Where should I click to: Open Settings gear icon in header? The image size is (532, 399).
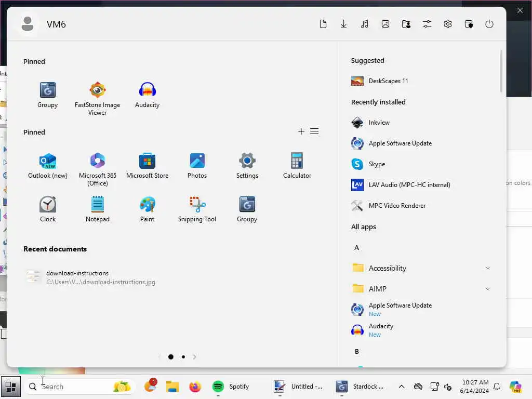447,24
